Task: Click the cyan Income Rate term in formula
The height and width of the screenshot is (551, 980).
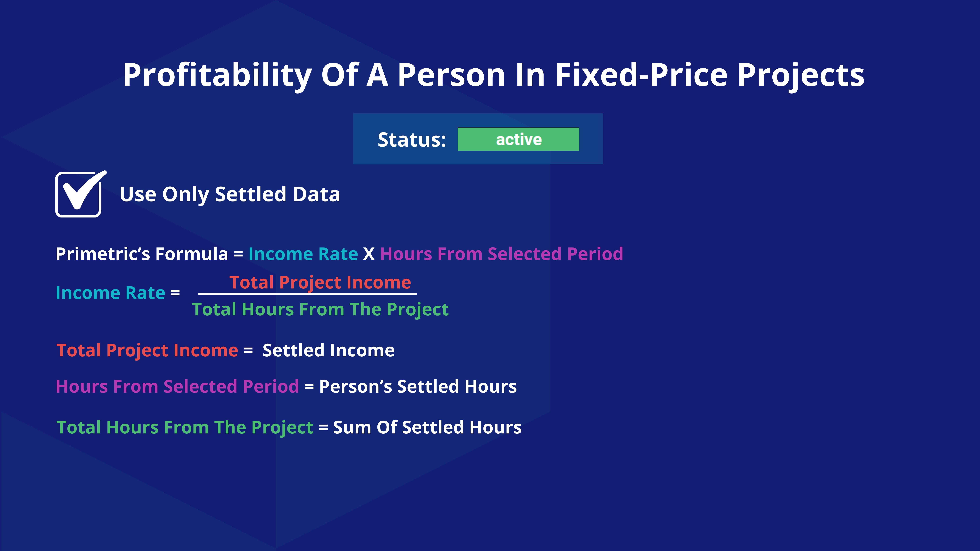Action: pos(303,254)
